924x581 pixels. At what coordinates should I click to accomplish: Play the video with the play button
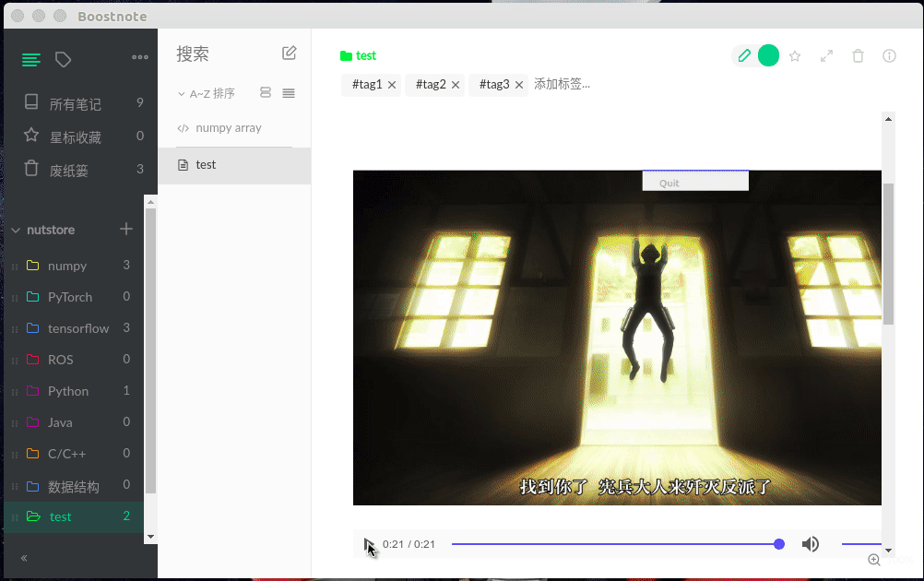click(x=368, y=544)
